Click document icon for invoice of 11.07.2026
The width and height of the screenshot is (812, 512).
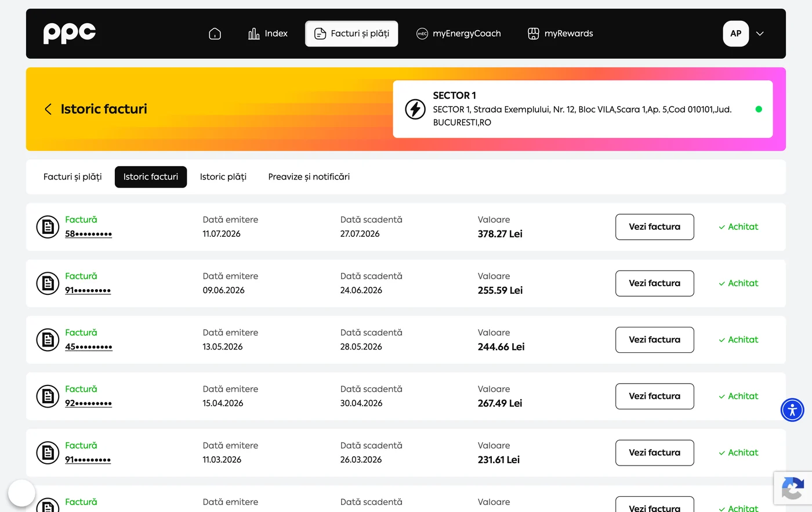tap(48, 227)
